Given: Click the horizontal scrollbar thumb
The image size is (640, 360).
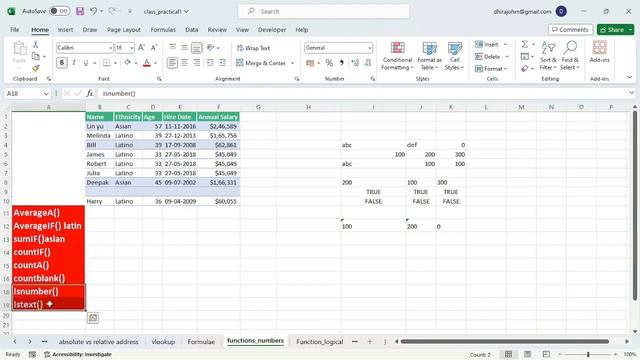Looking at the screenshot, I should coord(504,342).
